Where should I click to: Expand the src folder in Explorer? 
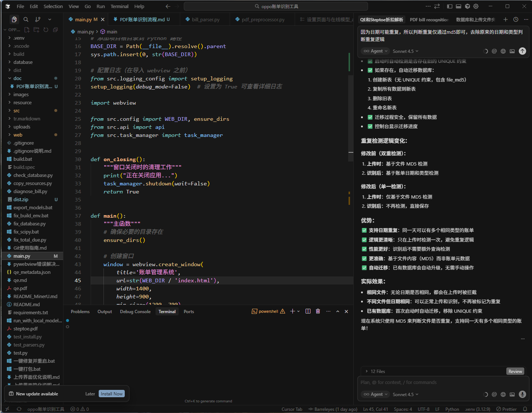click(17, 111)
